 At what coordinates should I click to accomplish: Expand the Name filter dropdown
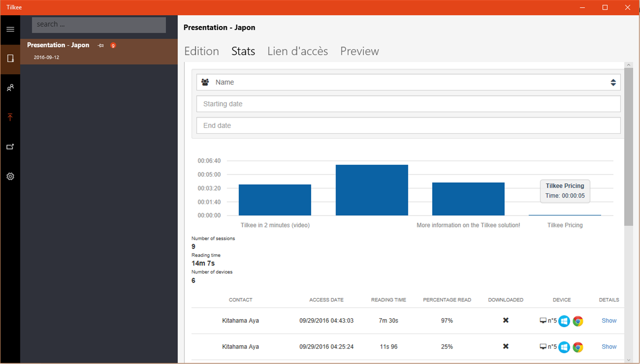[x=408, y=82]
